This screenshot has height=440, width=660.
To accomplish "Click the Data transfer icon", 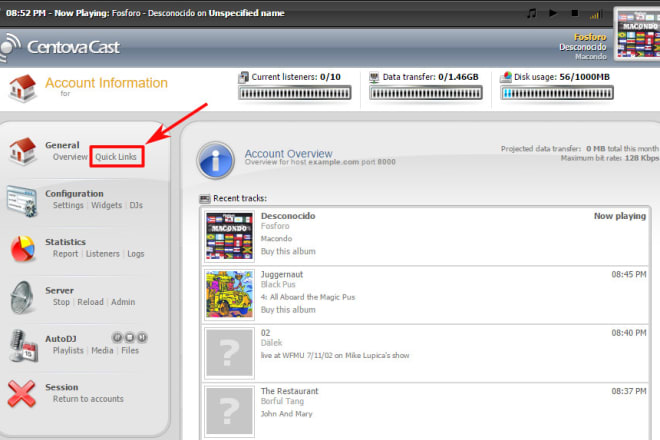I will pos(374,77).
